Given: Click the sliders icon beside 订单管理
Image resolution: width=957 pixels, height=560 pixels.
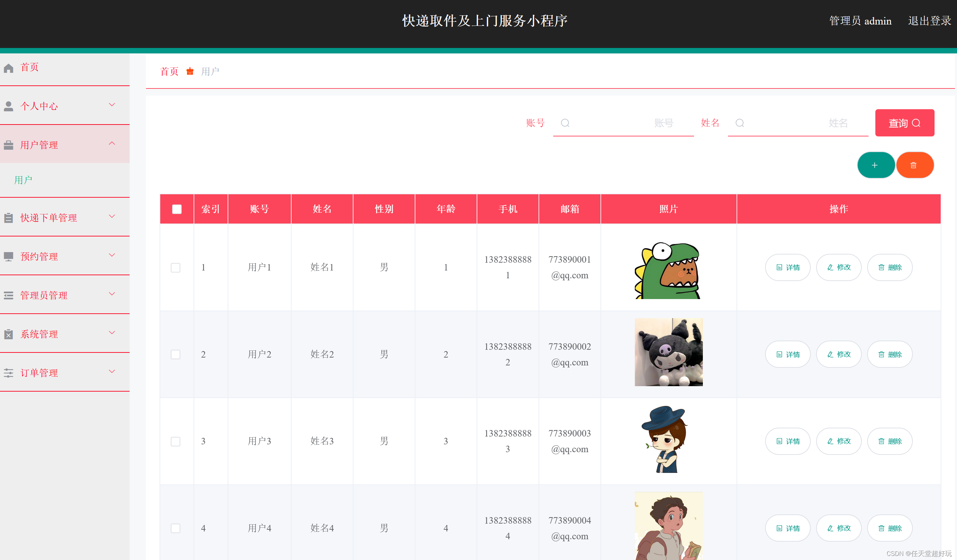Looking at the screenshot, I should [x=9, y=373].
